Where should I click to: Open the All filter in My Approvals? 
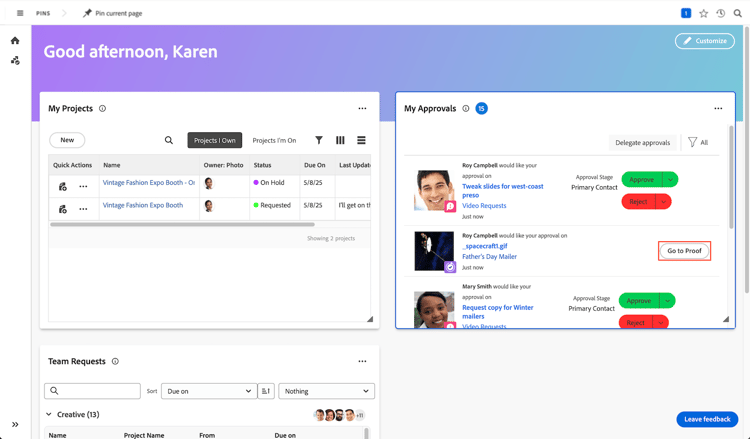click(698, 143)
